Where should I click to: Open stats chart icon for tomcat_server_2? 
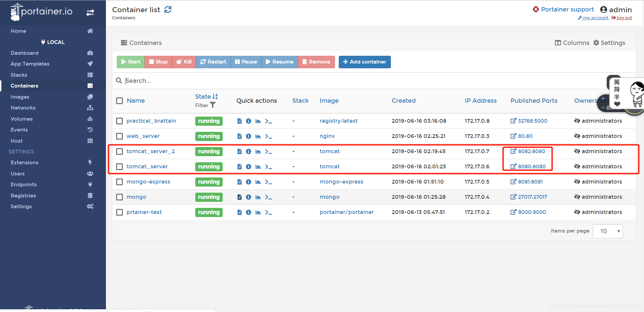258,151
